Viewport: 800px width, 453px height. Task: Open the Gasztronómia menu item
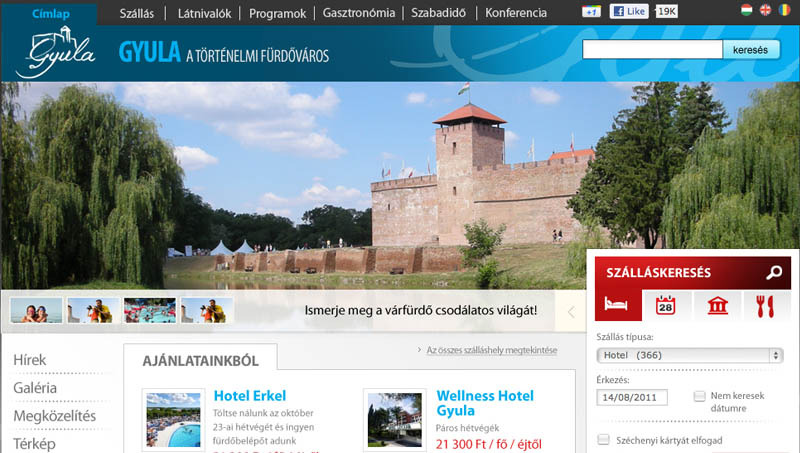pos(356,13)
